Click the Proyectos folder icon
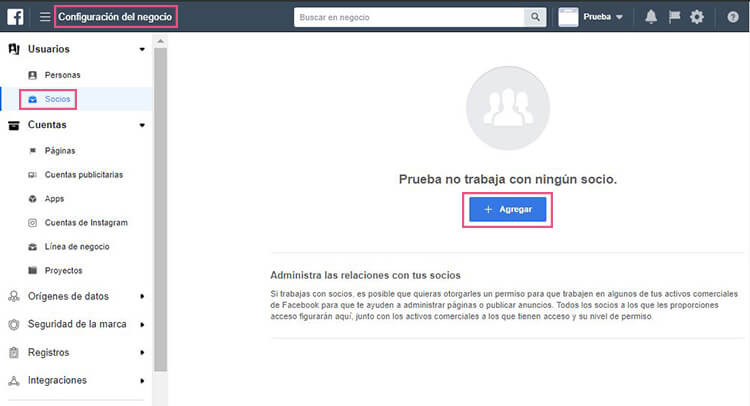This screenshot has height=406, width=750. click(33, 271)
